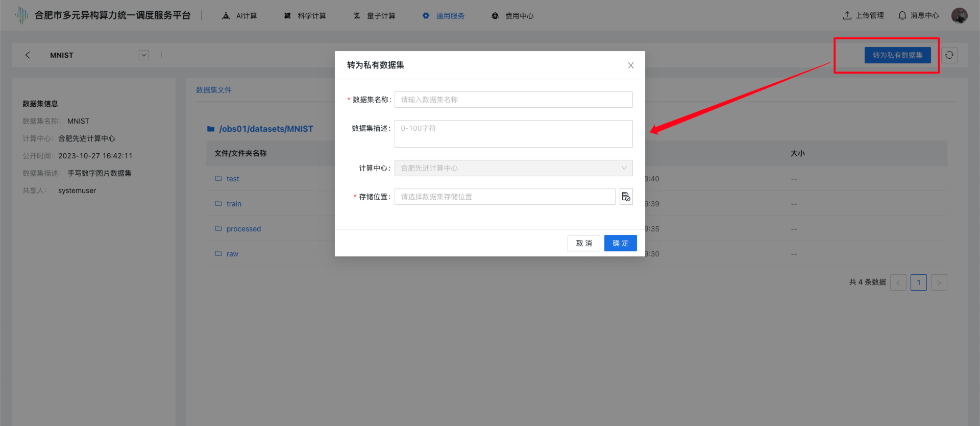Click the refresh icon beside 转为私有数据集
Image resolution: width=980 pixels, height=426 pixels.
[x=949, y=55]
